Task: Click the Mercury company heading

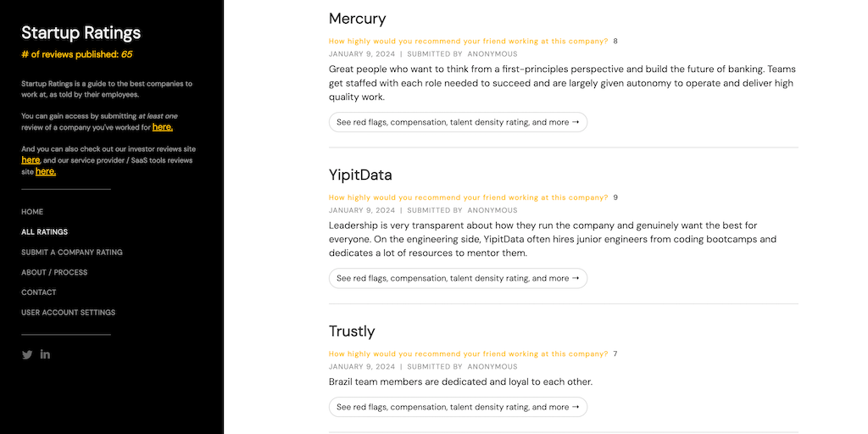Action: click(357, 19)
